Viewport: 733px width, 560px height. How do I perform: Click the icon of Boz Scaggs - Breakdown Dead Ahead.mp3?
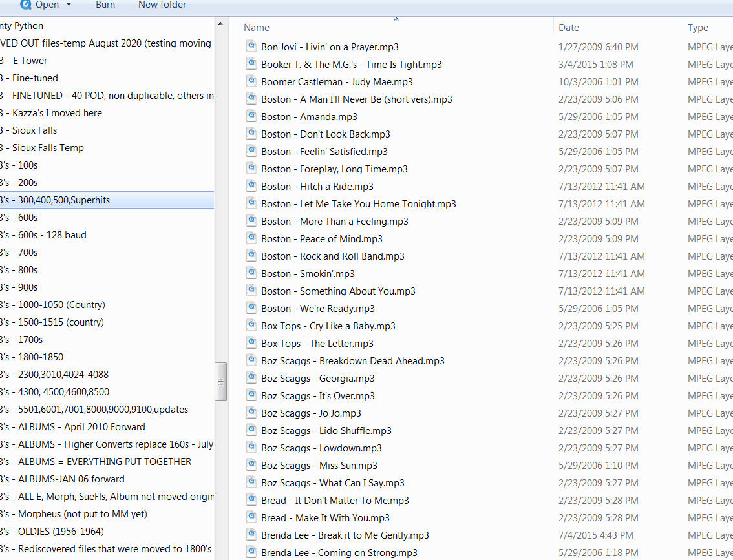coord(251,360)
